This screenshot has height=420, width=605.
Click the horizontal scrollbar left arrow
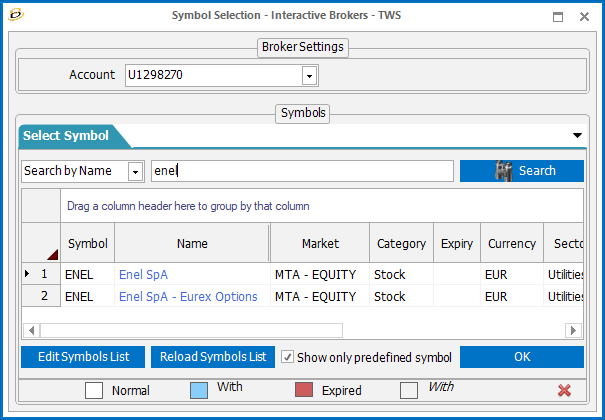(x=32, y=331)
